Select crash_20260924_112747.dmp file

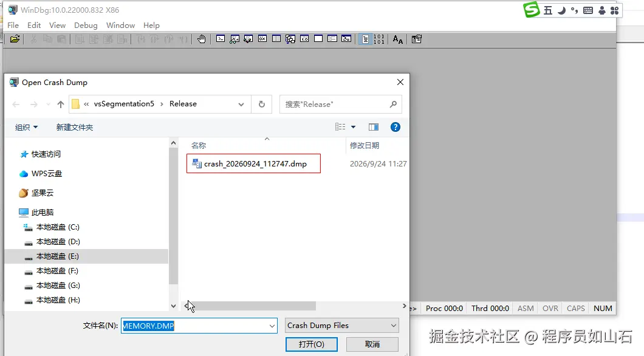(253, 163)
